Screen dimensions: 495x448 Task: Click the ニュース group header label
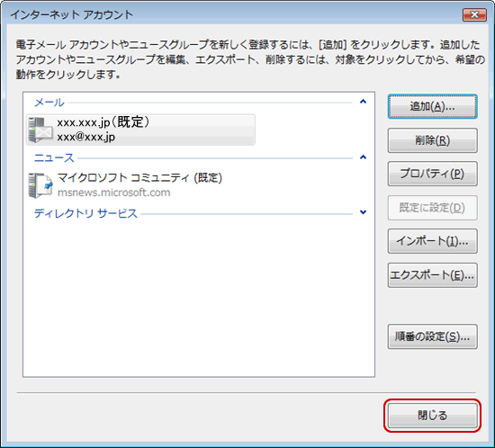click(54, 157)
